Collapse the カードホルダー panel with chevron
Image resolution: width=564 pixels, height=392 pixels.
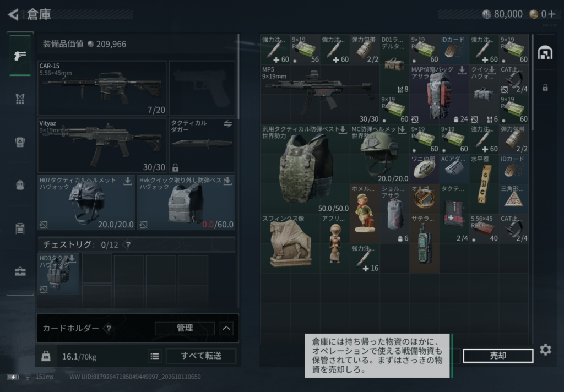226,328
